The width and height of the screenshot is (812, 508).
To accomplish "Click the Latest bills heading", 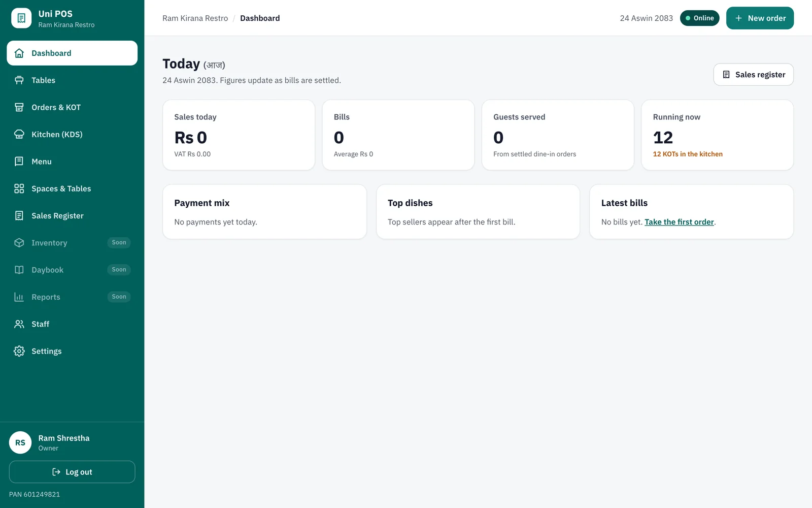I will pos(624,203).
